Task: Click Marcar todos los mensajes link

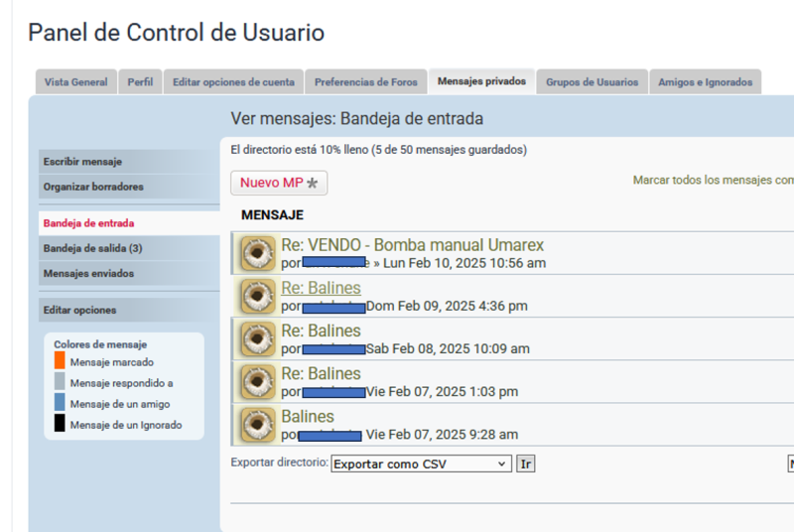Action: pyautogui.click(x=713, y=181)
